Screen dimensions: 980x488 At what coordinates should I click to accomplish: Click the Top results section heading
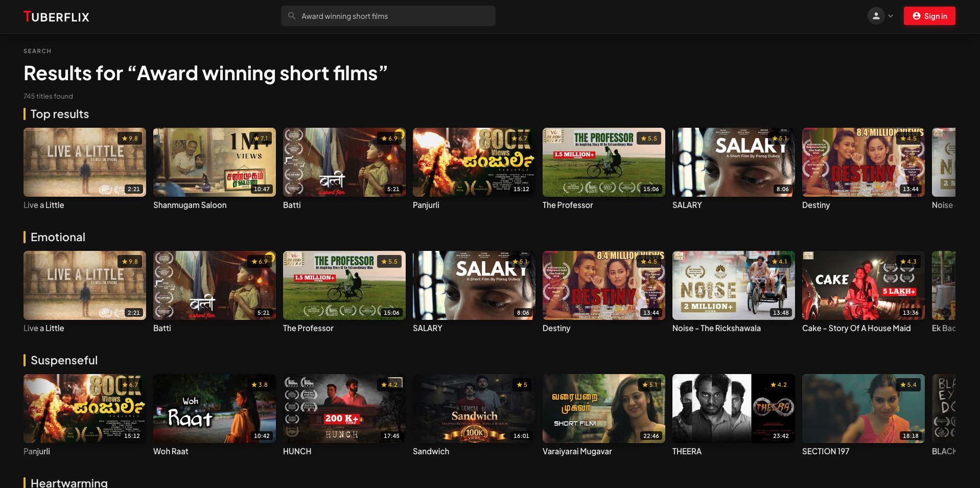(60, 114)
